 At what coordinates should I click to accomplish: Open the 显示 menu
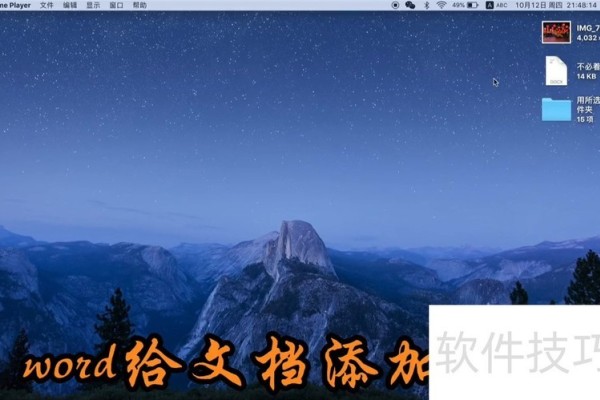pos(93,5)
